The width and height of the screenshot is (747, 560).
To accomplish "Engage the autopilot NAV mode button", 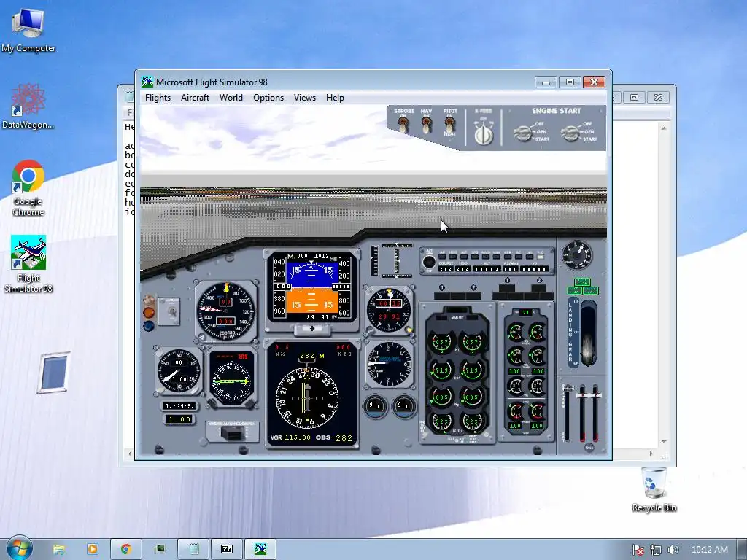I will [496, 257].
